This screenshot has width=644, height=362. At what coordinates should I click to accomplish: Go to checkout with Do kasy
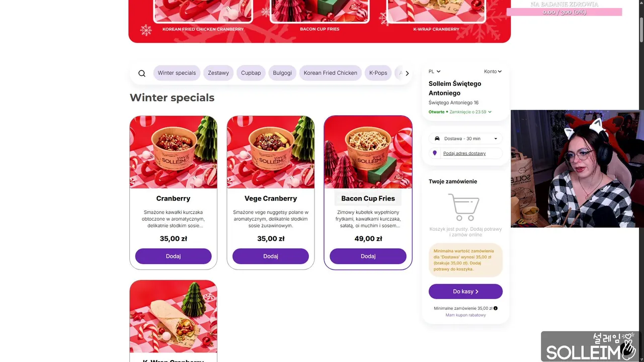465,292
